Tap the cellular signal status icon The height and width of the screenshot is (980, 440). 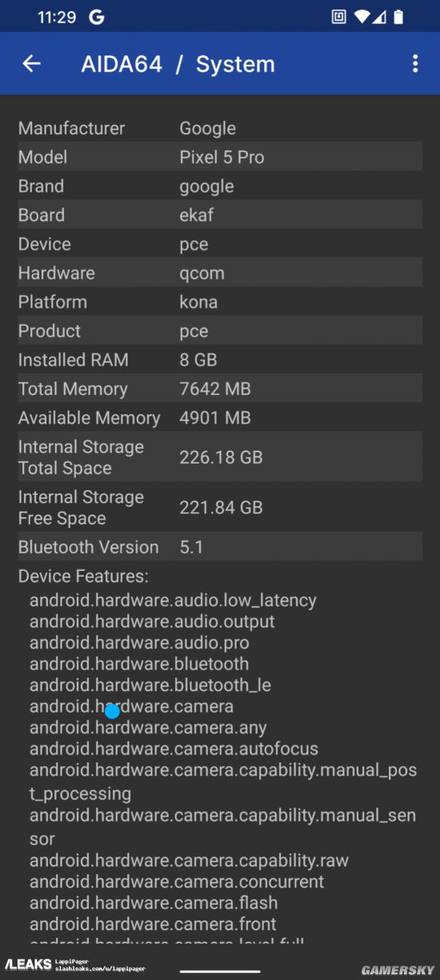pos(379,17)
